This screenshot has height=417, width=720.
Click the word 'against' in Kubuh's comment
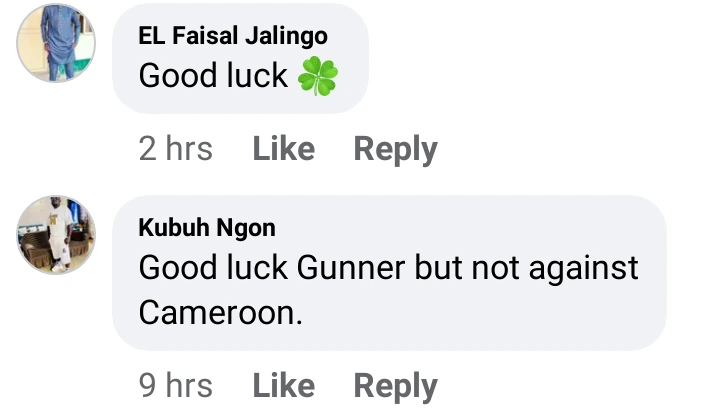(x=584, y=270)
